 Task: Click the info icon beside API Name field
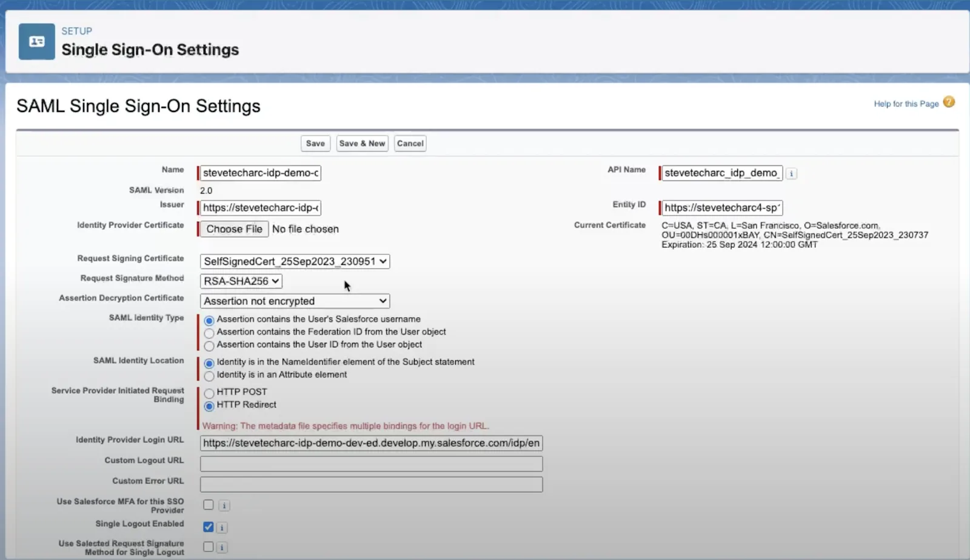pyautogui.click(x=791, y=174)
